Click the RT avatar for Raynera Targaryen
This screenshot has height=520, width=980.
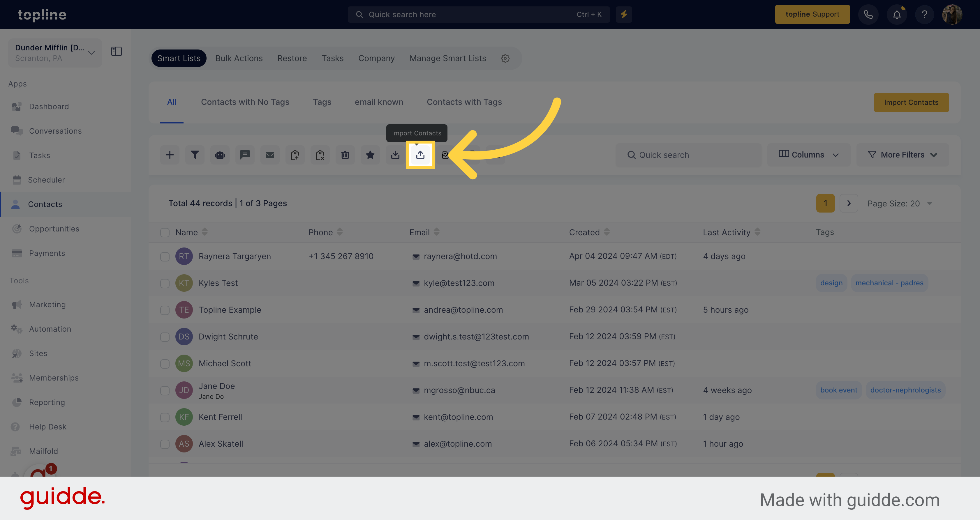[184, 257]
